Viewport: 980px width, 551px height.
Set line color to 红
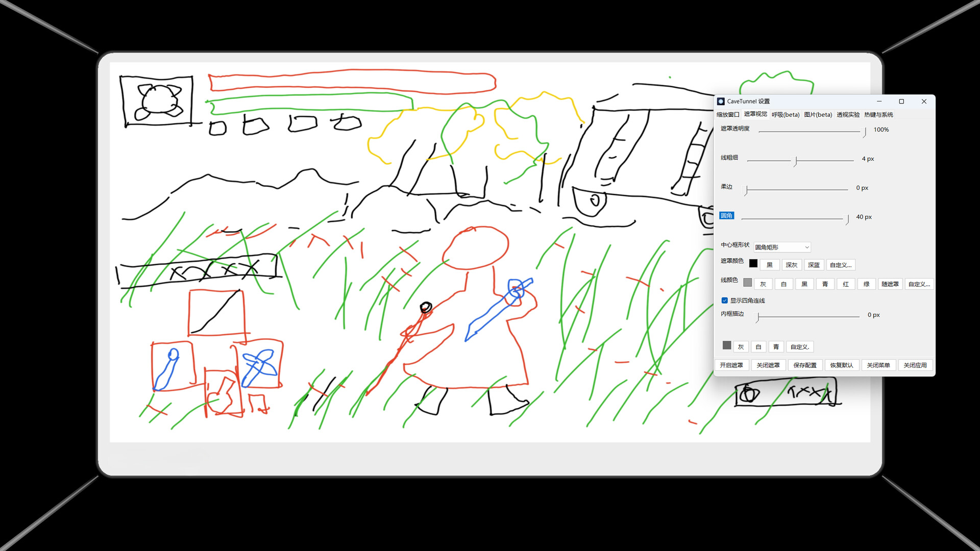point(846,284)
